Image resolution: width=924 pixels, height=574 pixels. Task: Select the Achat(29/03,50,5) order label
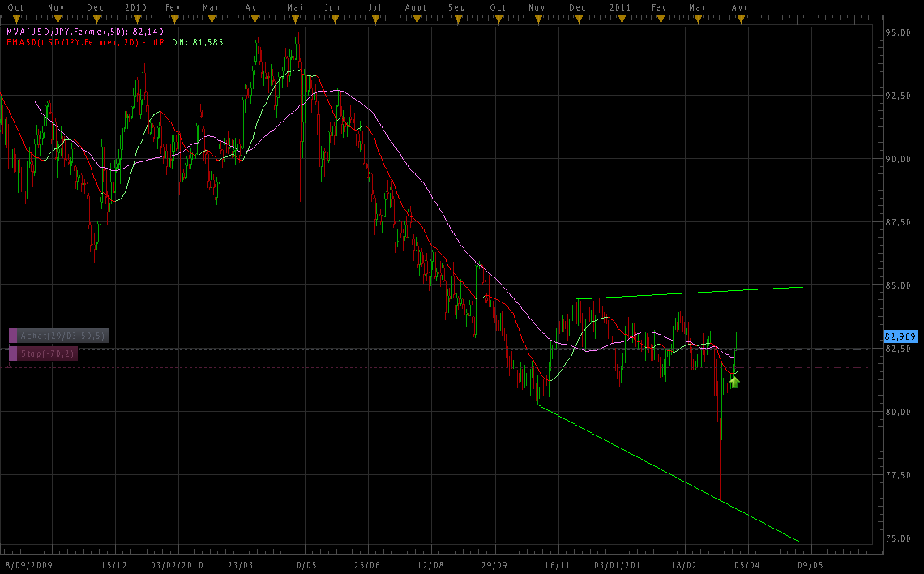pos(63,336)
